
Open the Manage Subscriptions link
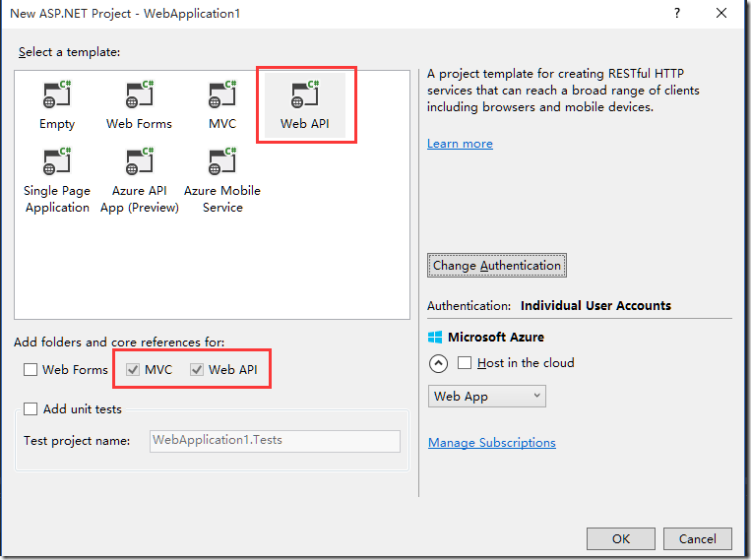(x=492, y=443)
